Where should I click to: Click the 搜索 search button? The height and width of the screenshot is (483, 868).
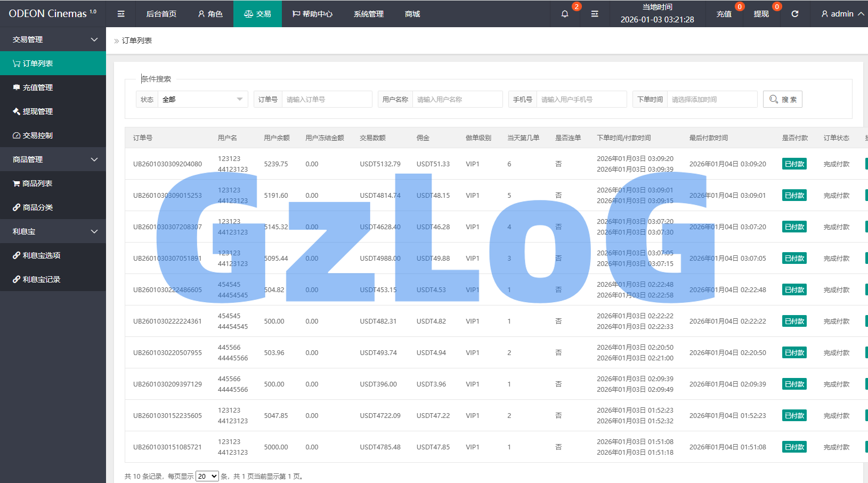(x=782, y=99)
